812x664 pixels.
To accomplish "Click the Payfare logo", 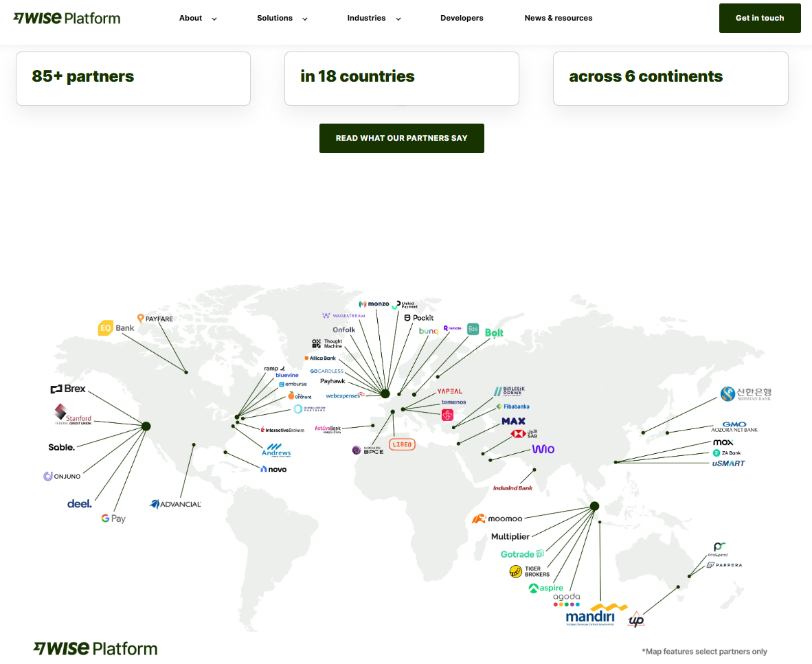I will coord(155,319).
